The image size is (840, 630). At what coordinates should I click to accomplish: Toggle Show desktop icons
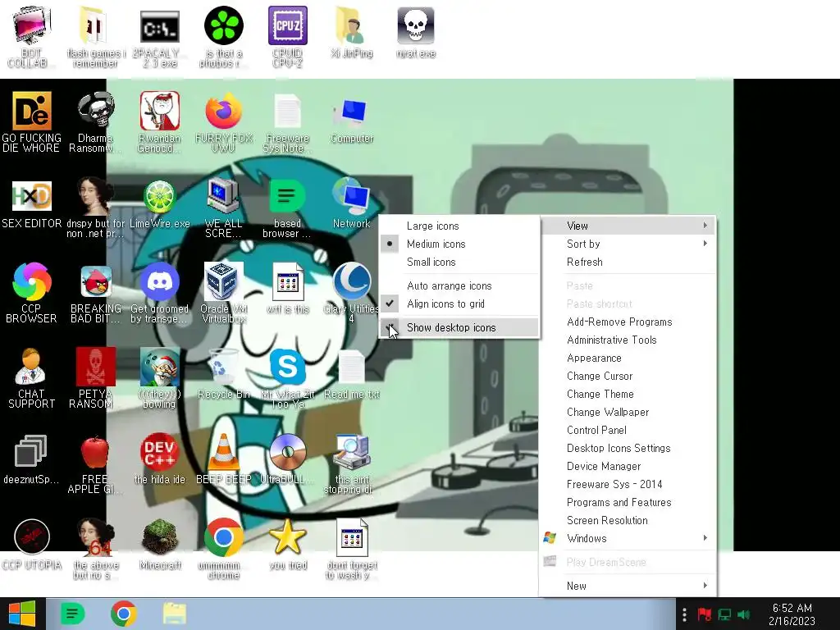click(459, 327)
